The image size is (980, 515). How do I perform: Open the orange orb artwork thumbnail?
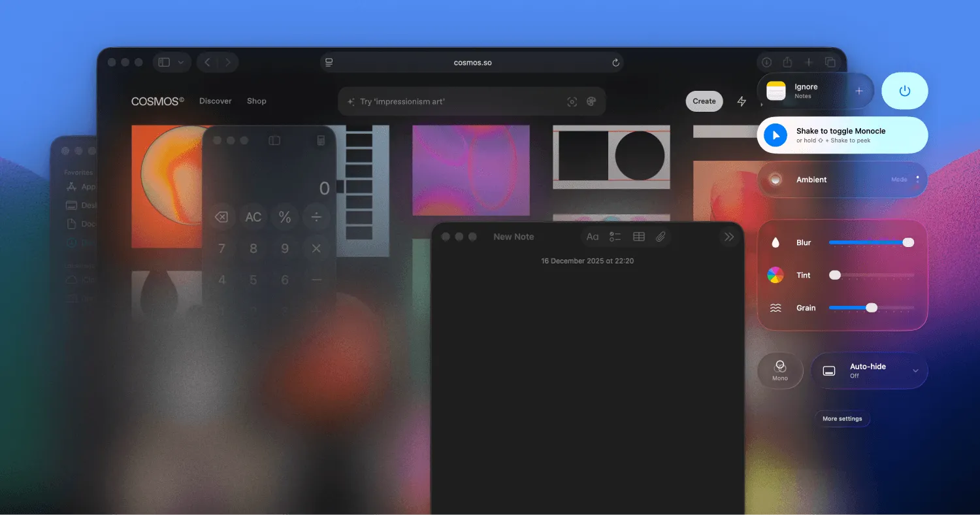point(167,187)
